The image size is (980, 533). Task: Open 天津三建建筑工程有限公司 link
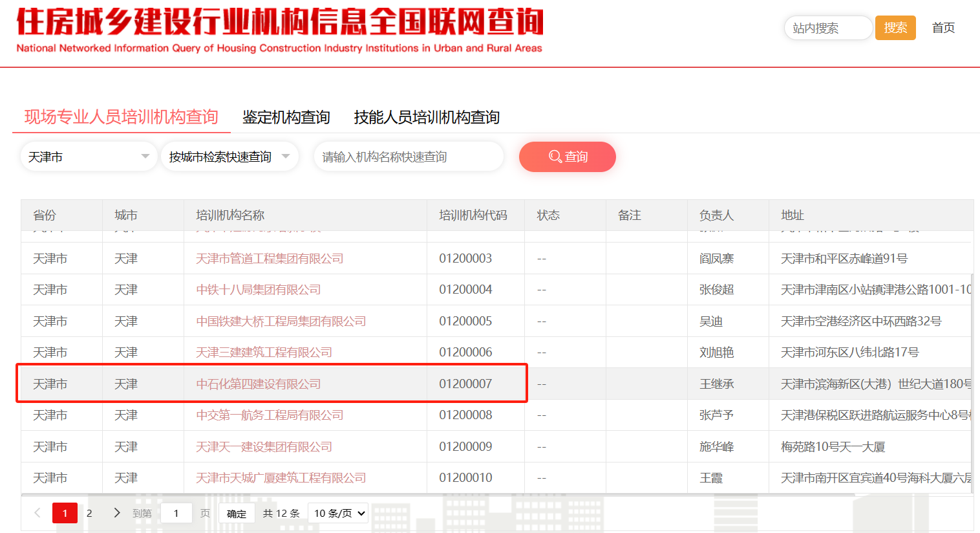[x=264, y=353]
